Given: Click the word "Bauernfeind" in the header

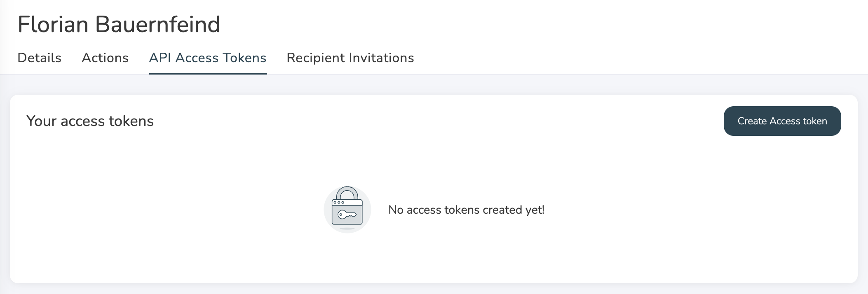Looking at the screenshot, I should (x=158, y=24).
